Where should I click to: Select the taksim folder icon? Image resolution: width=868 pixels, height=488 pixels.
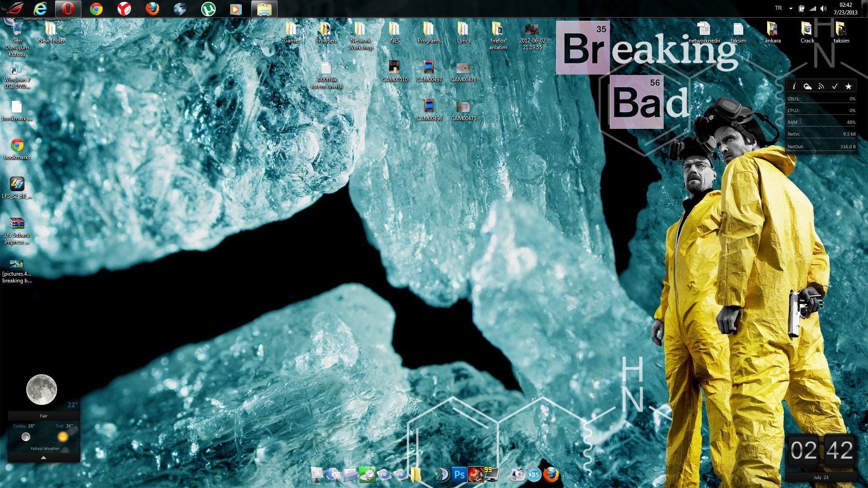(841, 33)
